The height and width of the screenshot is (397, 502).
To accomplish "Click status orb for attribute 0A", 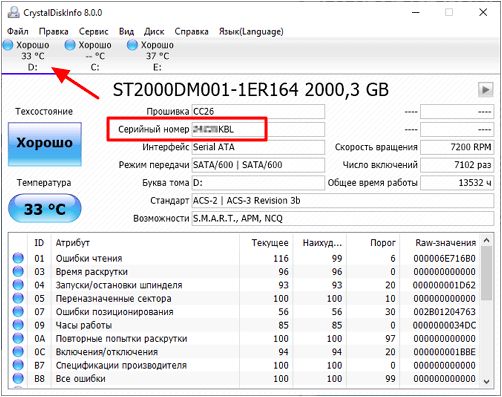I will pos(18,338).
